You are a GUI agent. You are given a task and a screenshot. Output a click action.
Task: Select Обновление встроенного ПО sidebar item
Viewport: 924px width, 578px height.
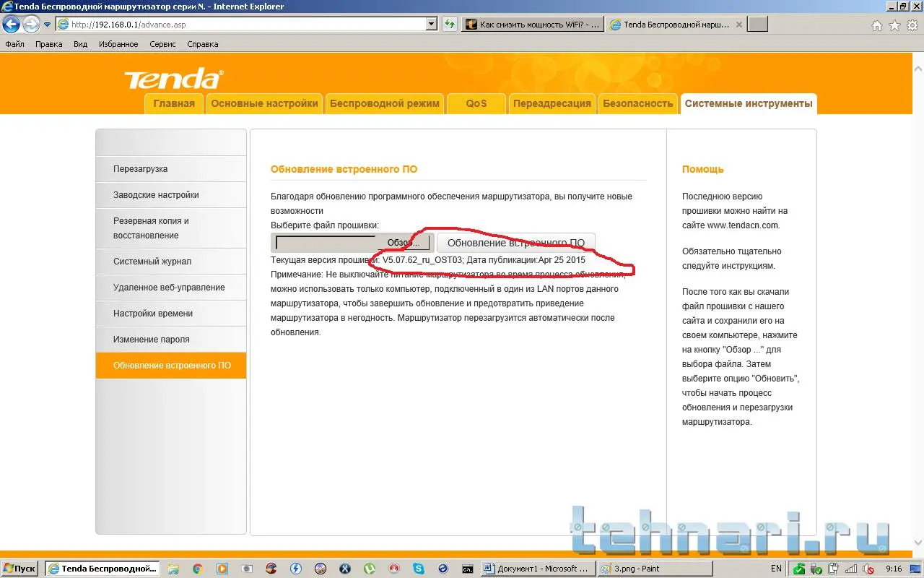click(170, 366)
